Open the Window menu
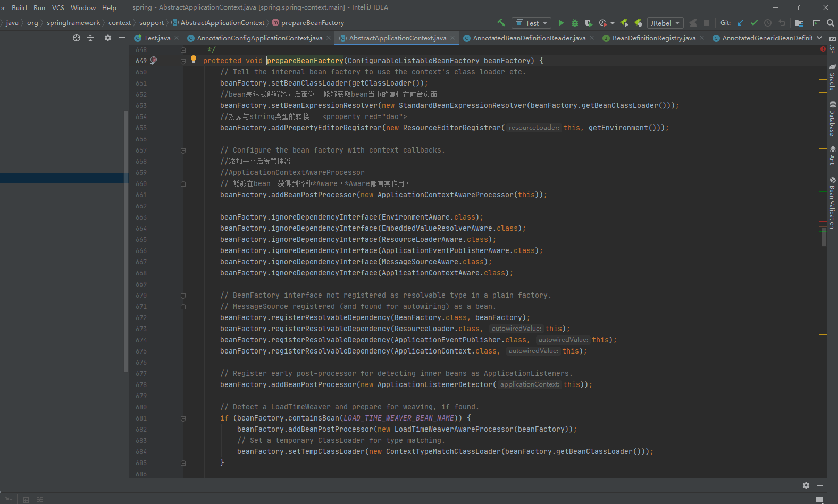 [83, 7]
